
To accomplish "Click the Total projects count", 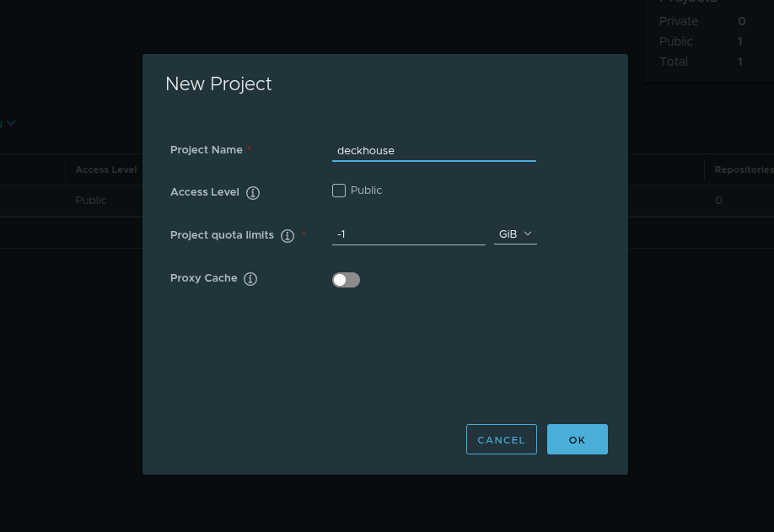I will point(739,62).
